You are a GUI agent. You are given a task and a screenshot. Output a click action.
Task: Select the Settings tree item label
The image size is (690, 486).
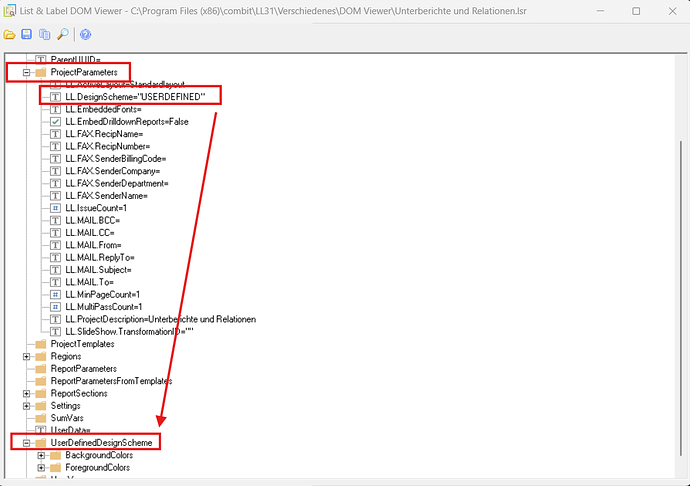pos(66,405)
